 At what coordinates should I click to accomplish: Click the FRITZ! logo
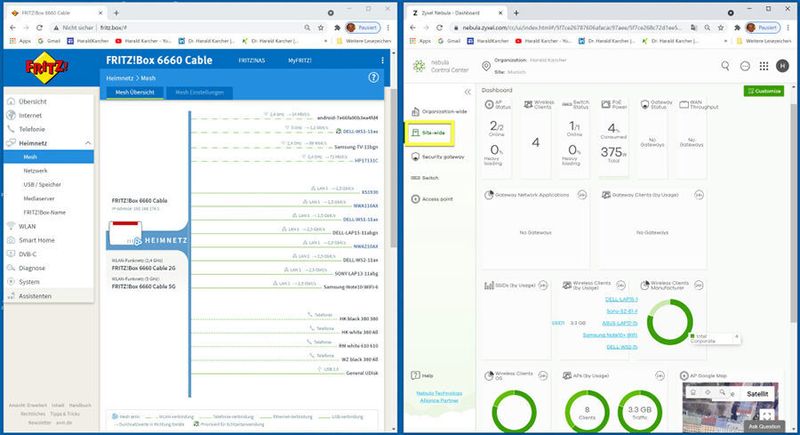(x=46, y=67)
